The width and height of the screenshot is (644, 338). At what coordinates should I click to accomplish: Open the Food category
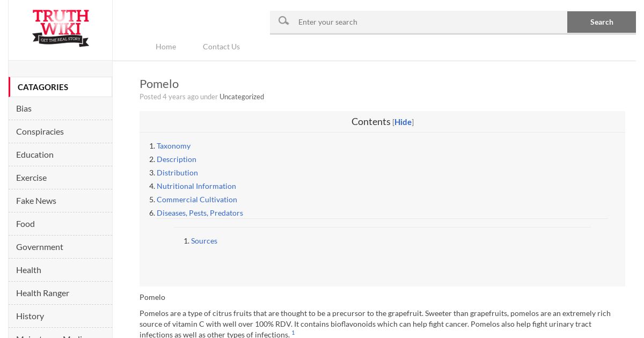tap(60, 224)
